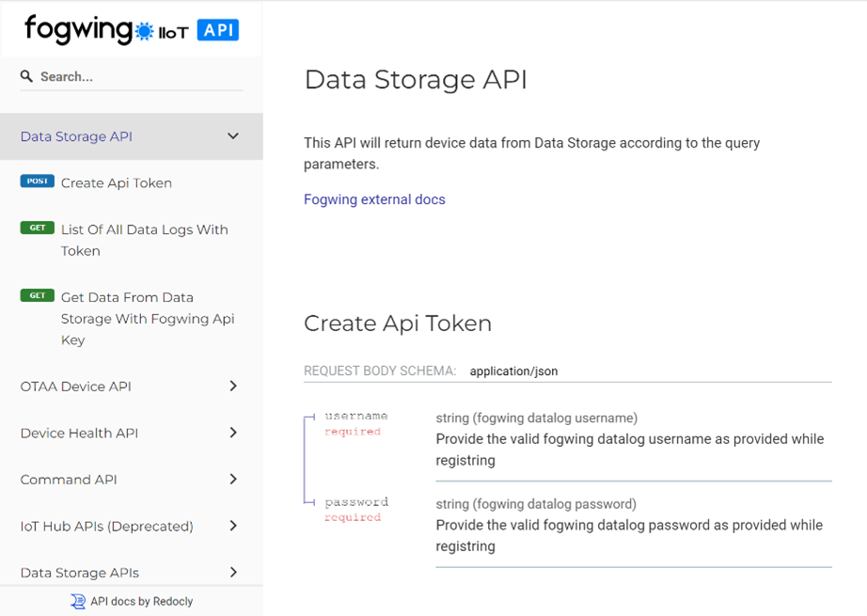Select Data Storage API sidebar heading
Screen dimensions: 867x616
pyautogui.click(x=76, y=136)
